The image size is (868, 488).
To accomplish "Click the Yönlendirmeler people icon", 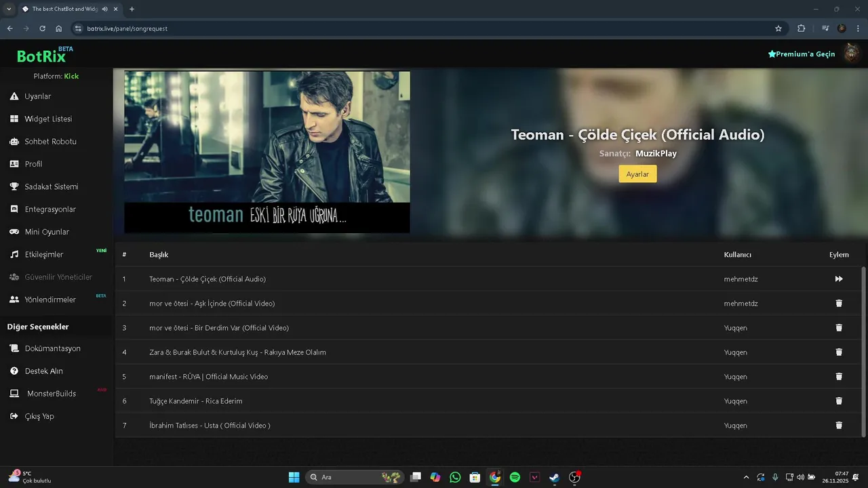I will [x=14, y=300].
